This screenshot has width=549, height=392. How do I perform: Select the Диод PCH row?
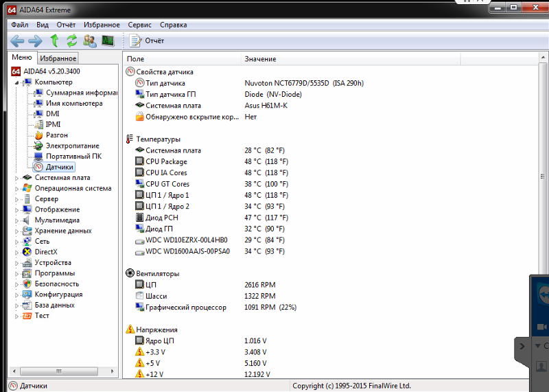coord(211,218)
